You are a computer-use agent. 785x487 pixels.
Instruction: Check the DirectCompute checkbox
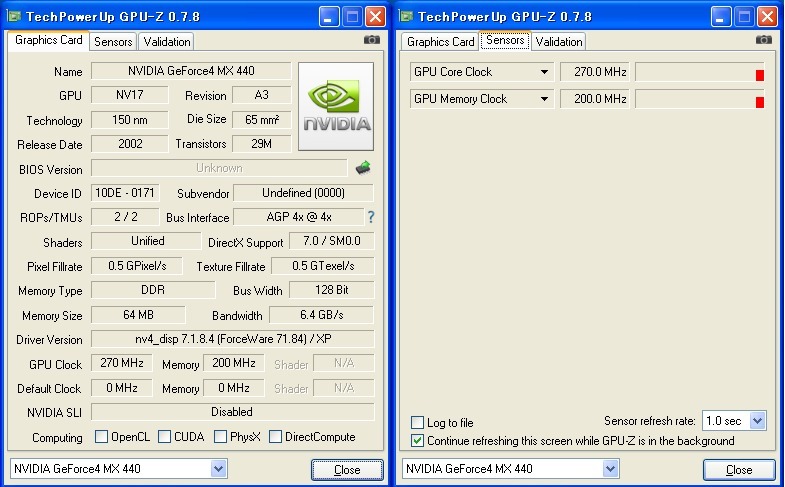point(275,436)
